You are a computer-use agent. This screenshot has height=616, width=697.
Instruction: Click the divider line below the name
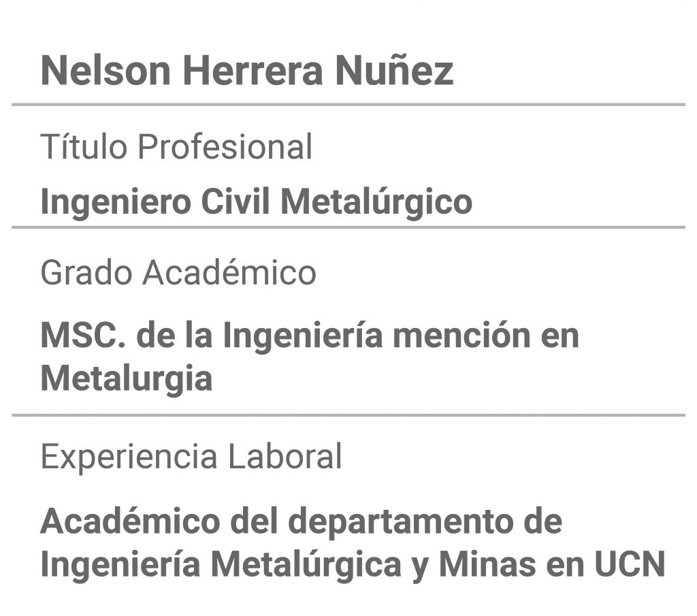348,105
